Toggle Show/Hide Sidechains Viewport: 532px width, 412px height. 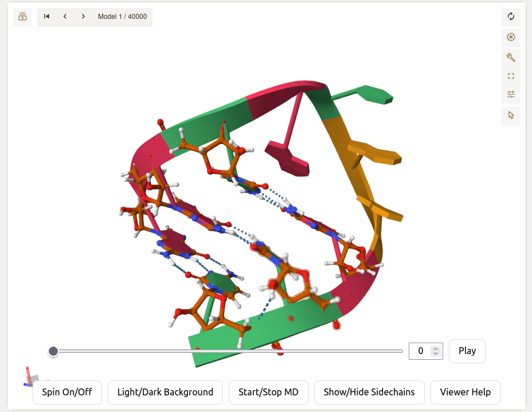369,392
